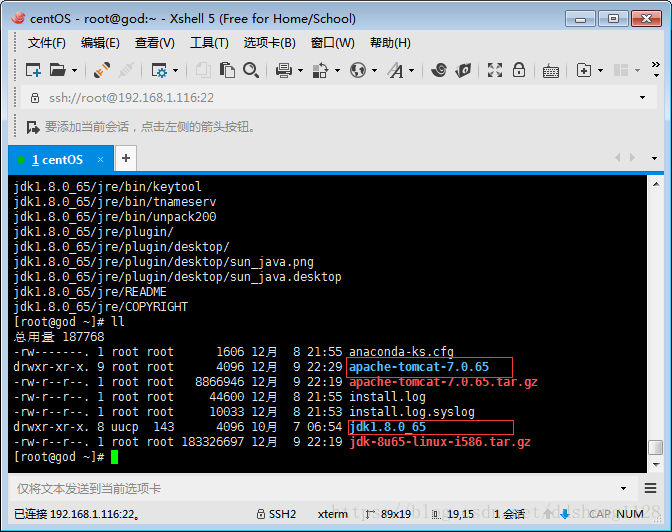Image resolution: width=672 pixels, height=532 pixels.
Task: Click the Disconnect icon
Action: point(102,70)
